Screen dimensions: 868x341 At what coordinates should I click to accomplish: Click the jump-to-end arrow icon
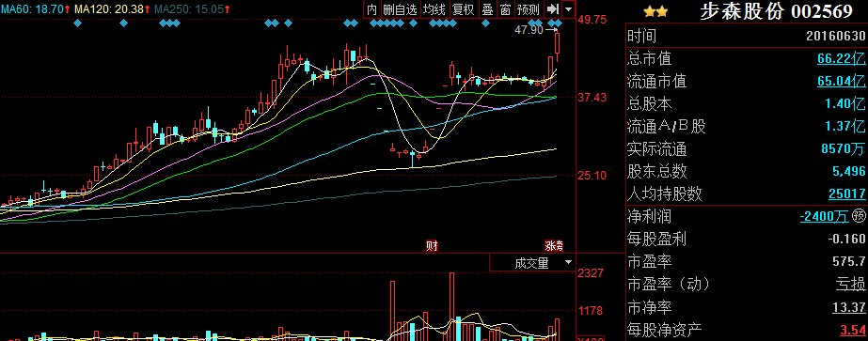(x=552, y=9)
